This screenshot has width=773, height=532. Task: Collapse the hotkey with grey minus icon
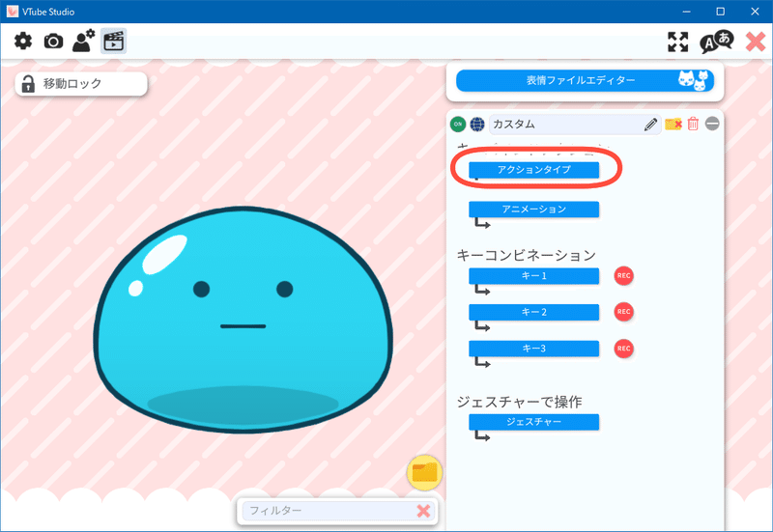pos(712,124)
